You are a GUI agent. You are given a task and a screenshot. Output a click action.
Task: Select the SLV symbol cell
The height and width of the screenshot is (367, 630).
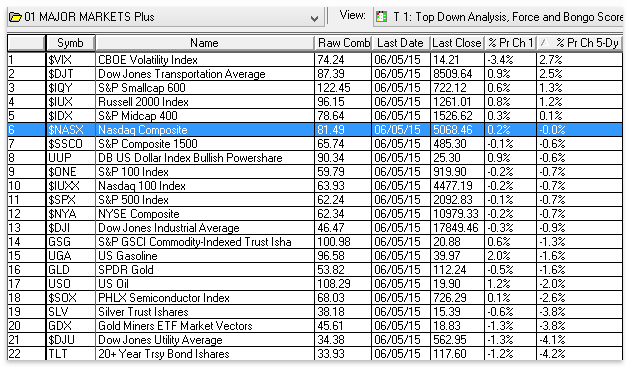pyautogui.click(x=71, y=312)
